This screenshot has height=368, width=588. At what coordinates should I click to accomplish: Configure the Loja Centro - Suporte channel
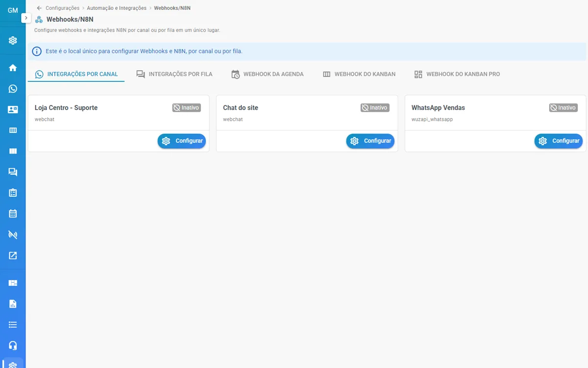(x=182, y=141)
